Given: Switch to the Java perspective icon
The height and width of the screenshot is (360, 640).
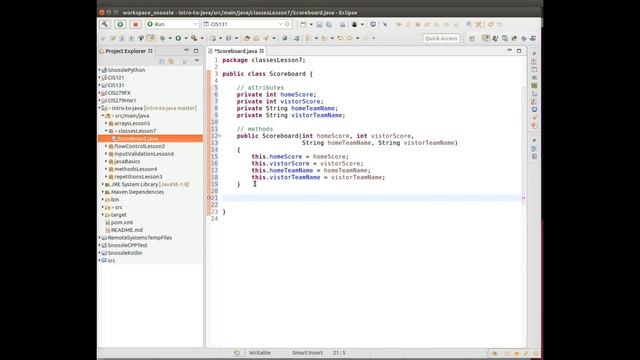Looking at the screenshot, I should pyautogui.click(x=485, y=38).
